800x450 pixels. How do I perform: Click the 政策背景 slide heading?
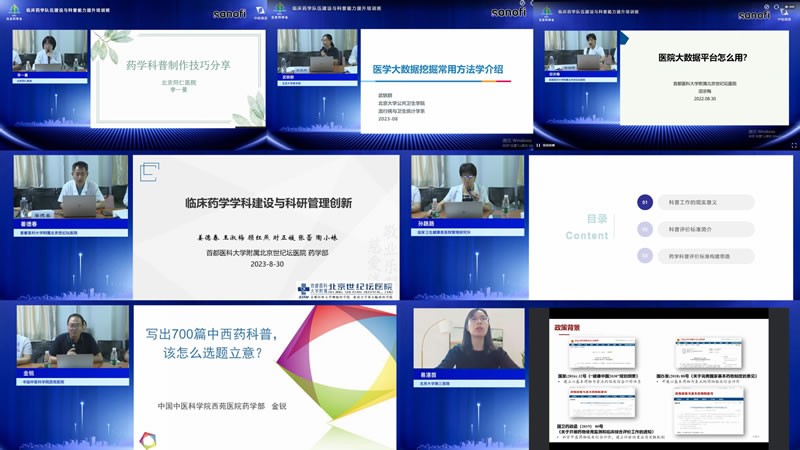566,328
